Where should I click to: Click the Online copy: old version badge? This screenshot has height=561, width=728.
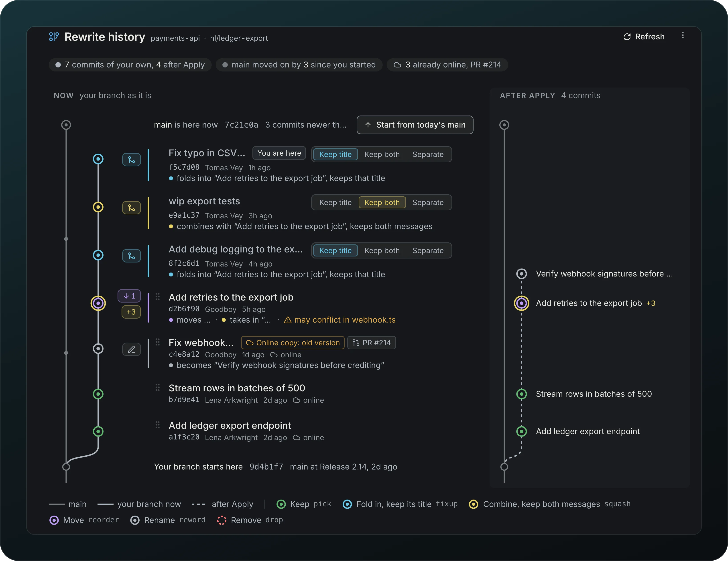pos(293,343)
